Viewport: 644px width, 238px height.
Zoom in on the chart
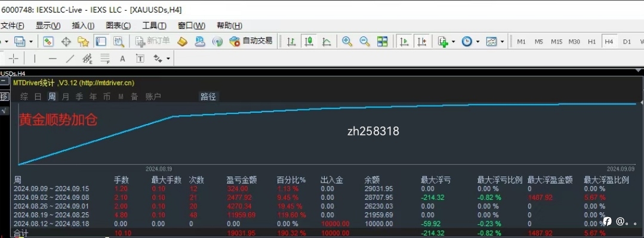click(347, 41)
